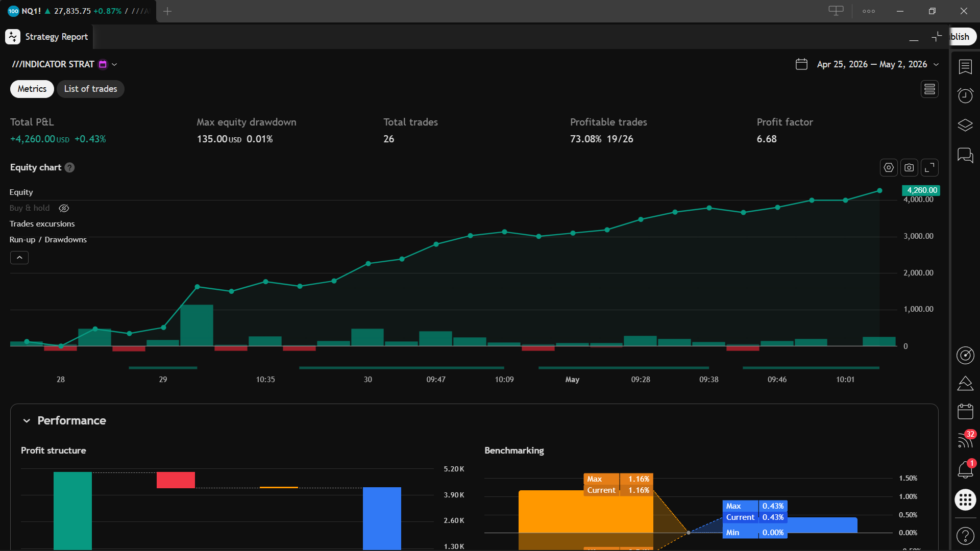Open the three-dots more menu in title bar
The image size is (980, 551).
click(x=868, y=11)
